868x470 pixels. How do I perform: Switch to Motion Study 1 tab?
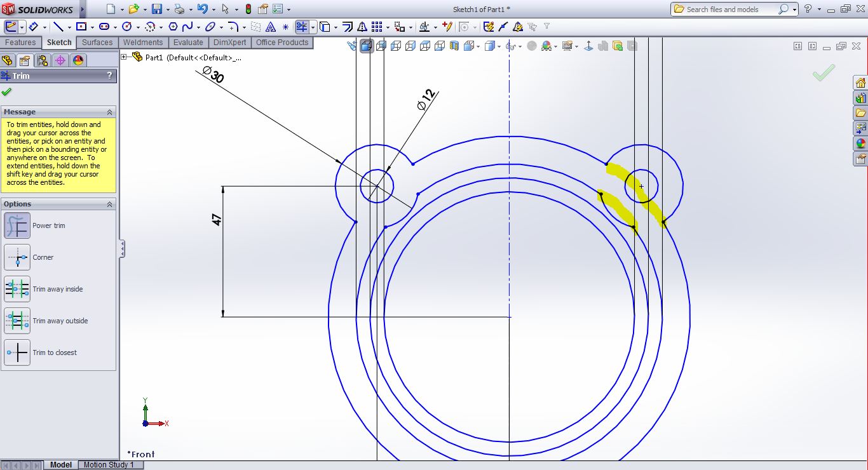pos(109,465)
